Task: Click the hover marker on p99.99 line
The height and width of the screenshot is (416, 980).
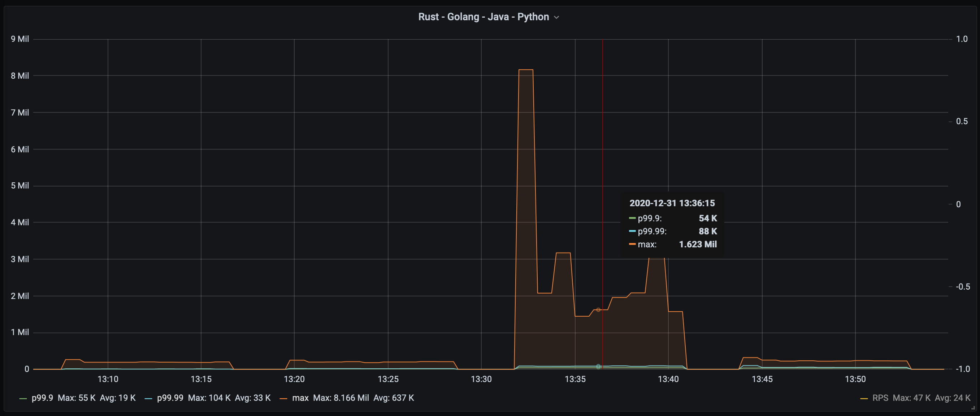Action: (x=598, y=366)
